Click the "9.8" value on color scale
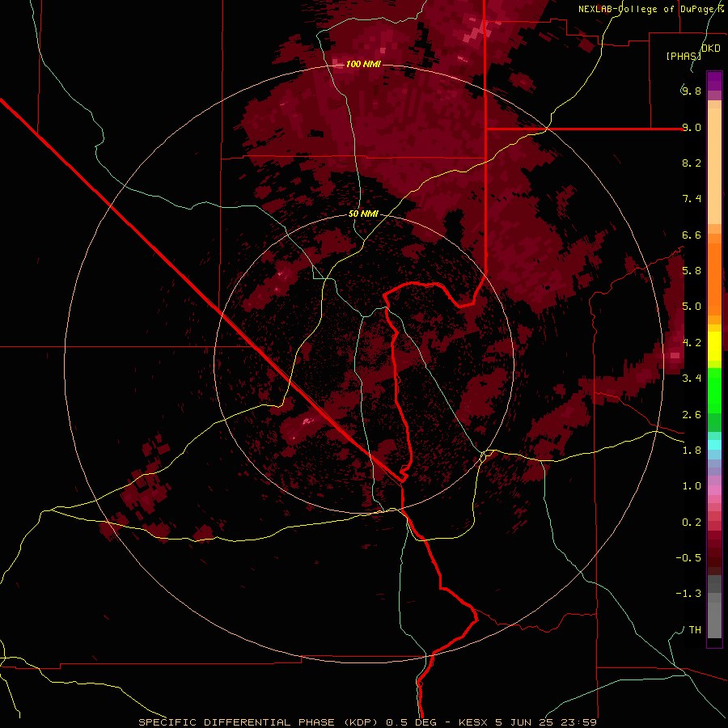This screenshot has width=728, height=728. 692,91
